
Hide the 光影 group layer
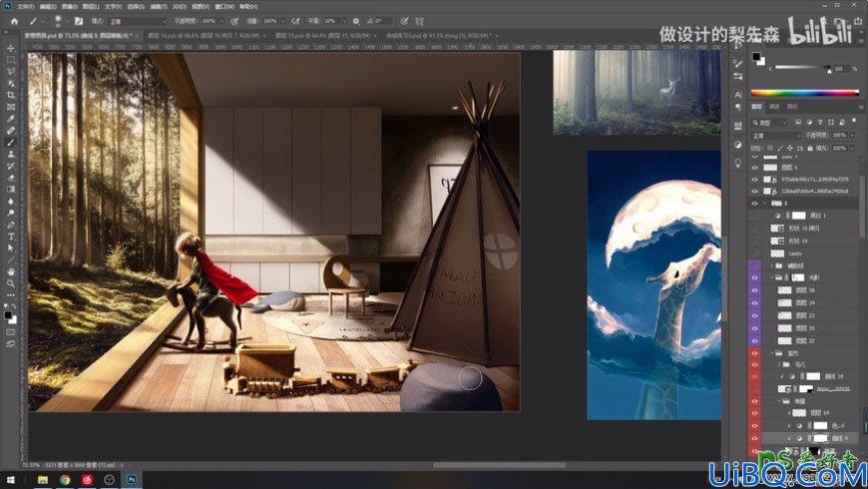click(754, 277)
